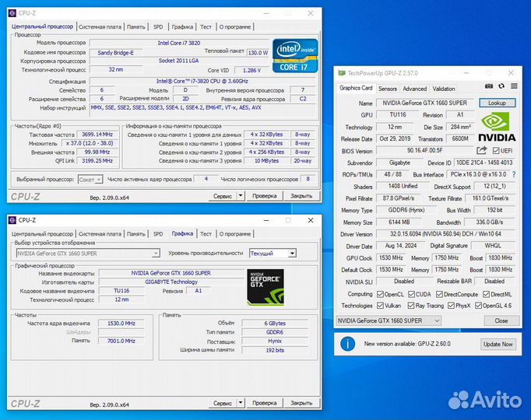Click the instruction set list MMX, SSE
Viewport: 531px width, 420px height.
point(202,110)
